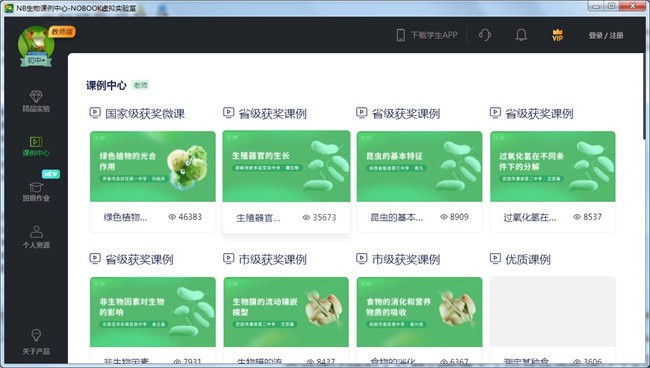Click the 优质课例 heading

pos(528,259)
